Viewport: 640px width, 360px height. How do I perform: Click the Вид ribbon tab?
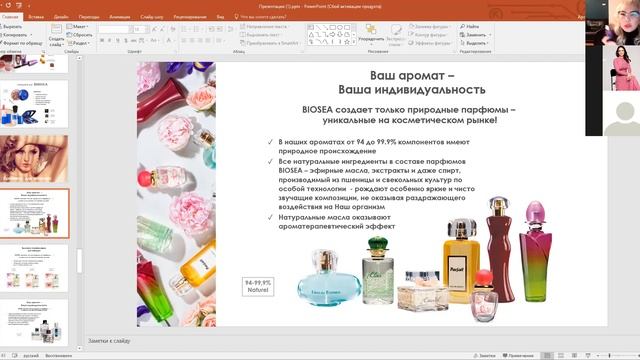pos(220,17)
